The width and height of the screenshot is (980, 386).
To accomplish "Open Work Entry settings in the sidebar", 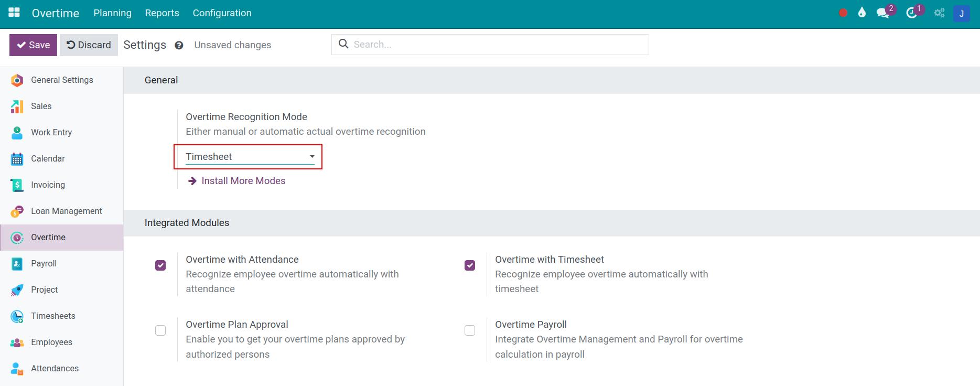I will click(62, 133).
